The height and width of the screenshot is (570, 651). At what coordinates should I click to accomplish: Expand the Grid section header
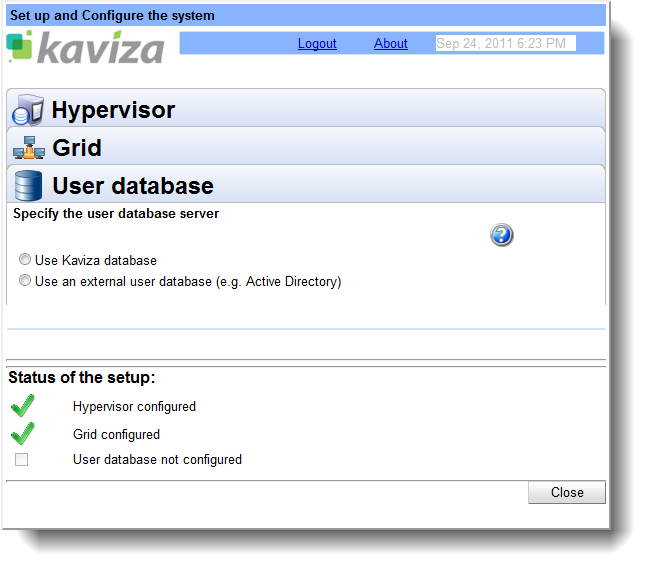coord(77,148)
